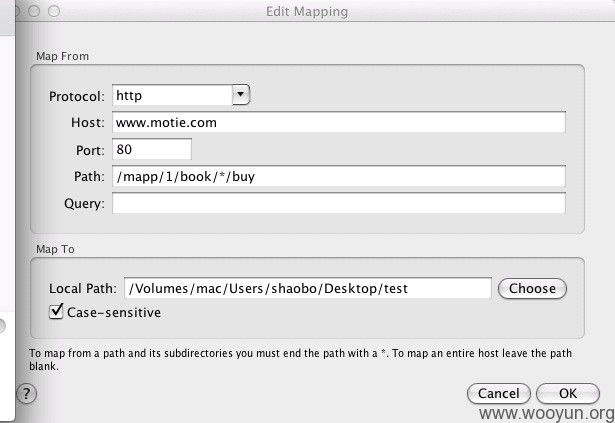Screen dimensions: 615x423
Task: Expand the Protocol dropdown arrow
Action: (x=241, y=95)
